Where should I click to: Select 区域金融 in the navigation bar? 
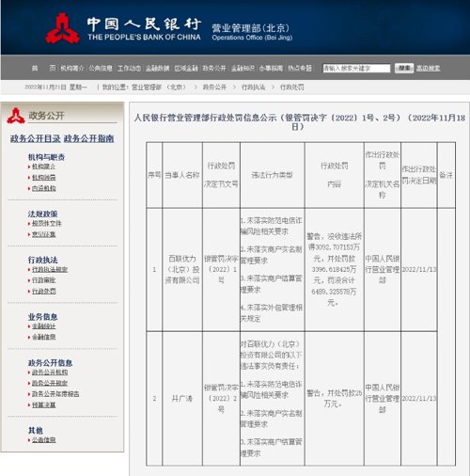186,68
